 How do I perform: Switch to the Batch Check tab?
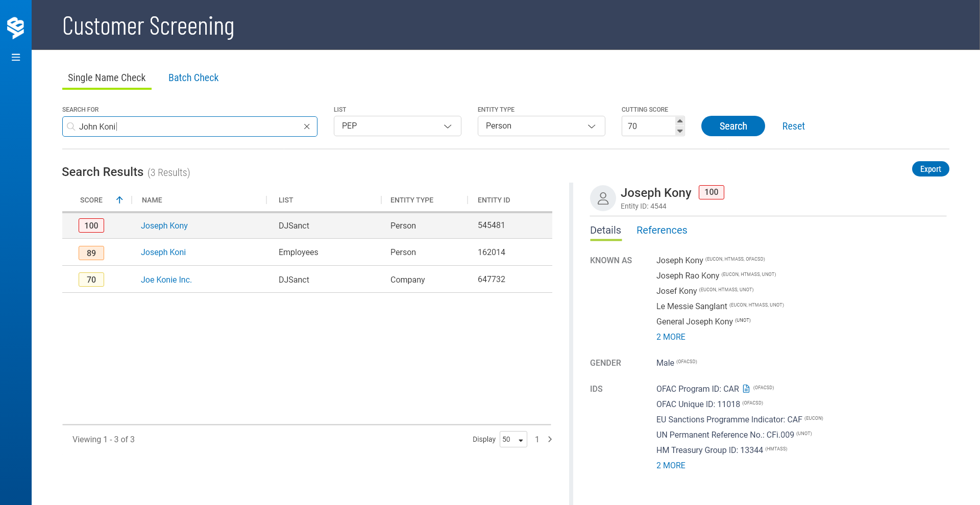point(193,78)
